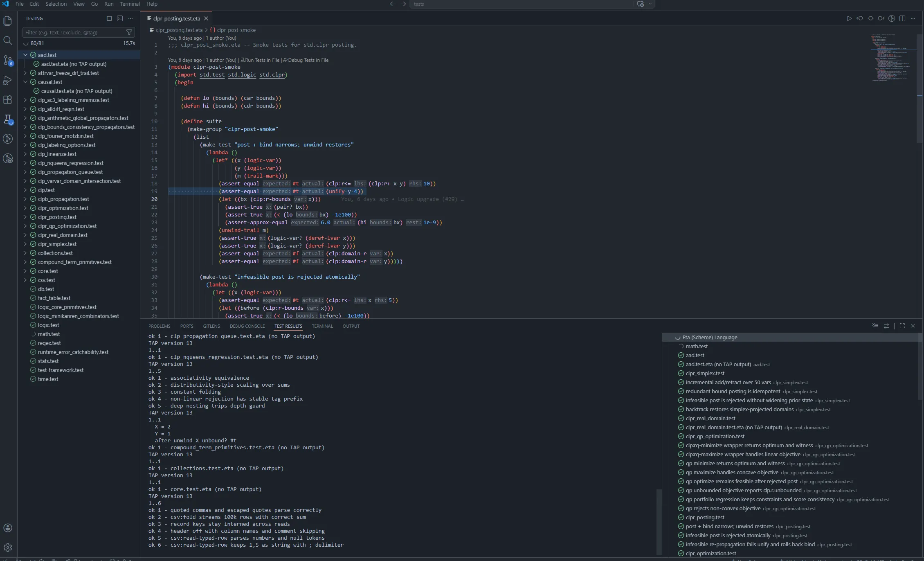Open the Extensions view in activity bar
Viewport: 924px width, 561px height.
pos(8,99)
